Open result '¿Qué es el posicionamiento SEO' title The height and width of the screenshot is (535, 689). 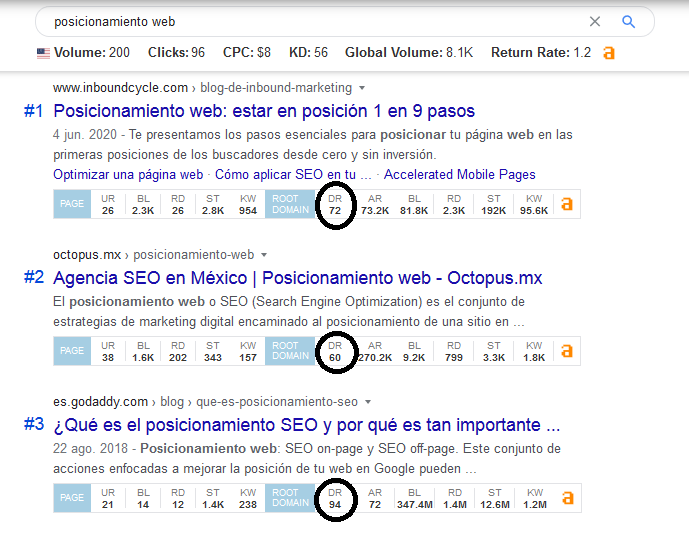(306, 425)
